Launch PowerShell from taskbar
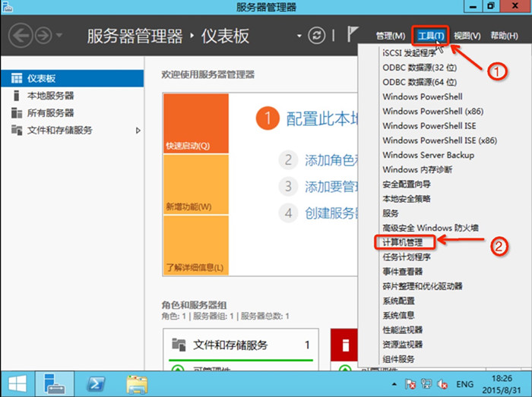The image size is (532, 397). [x=96, y=384]
